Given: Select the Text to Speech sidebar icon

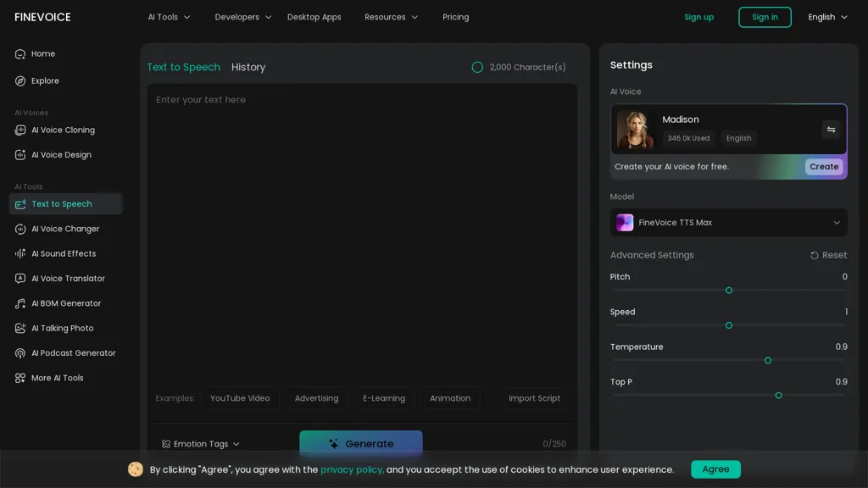Looking at the screenshot, I should point(20,204).
